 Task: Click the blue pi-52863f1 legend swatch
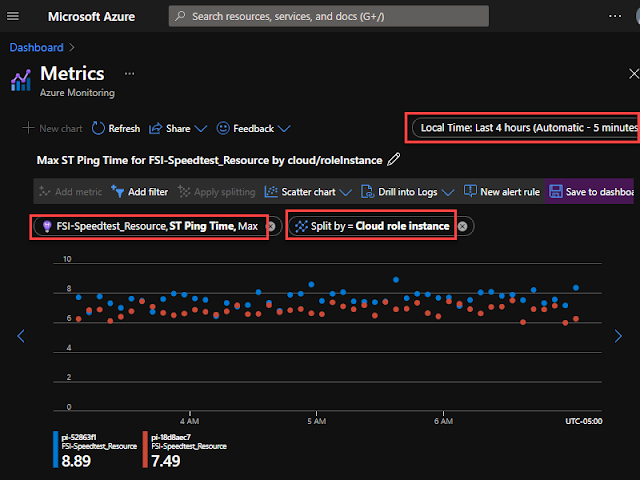click(56, 449)
